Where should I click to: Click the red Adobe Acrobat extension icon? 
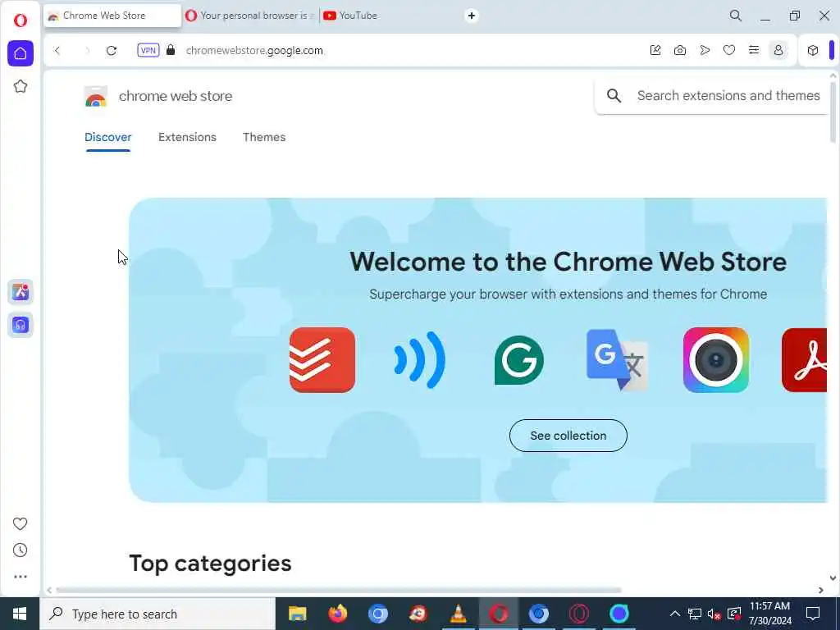tap(804, 360)
